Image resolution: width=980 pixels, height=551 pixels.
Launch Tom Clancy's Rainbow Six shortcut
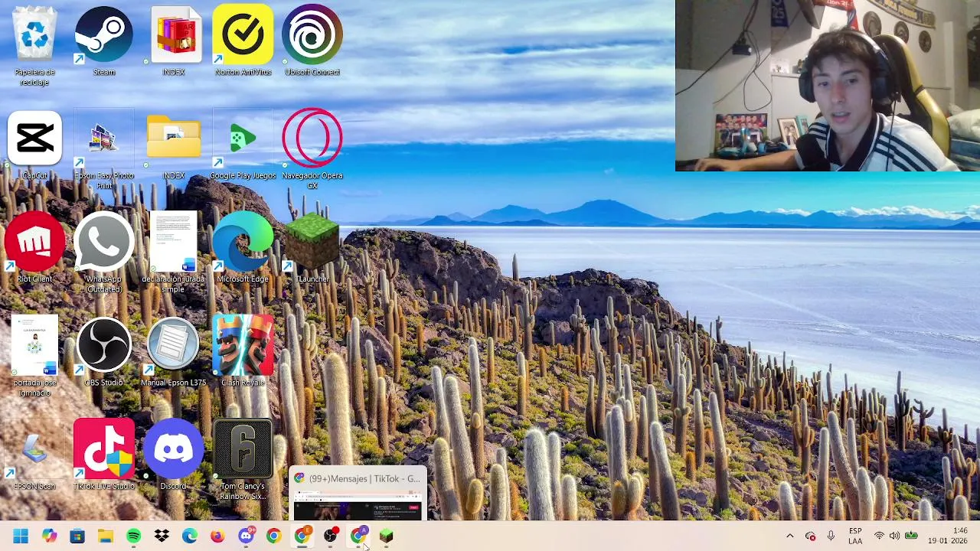[243, 460]
